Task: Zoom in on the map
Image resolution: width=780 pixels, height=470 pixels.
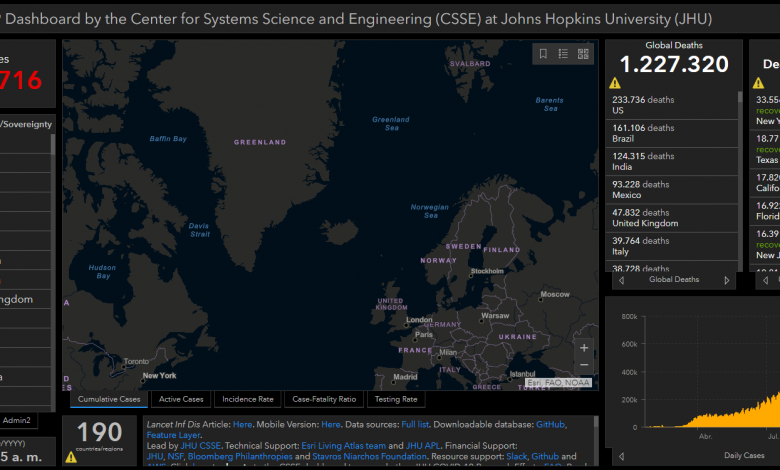Action: (584, 348)
